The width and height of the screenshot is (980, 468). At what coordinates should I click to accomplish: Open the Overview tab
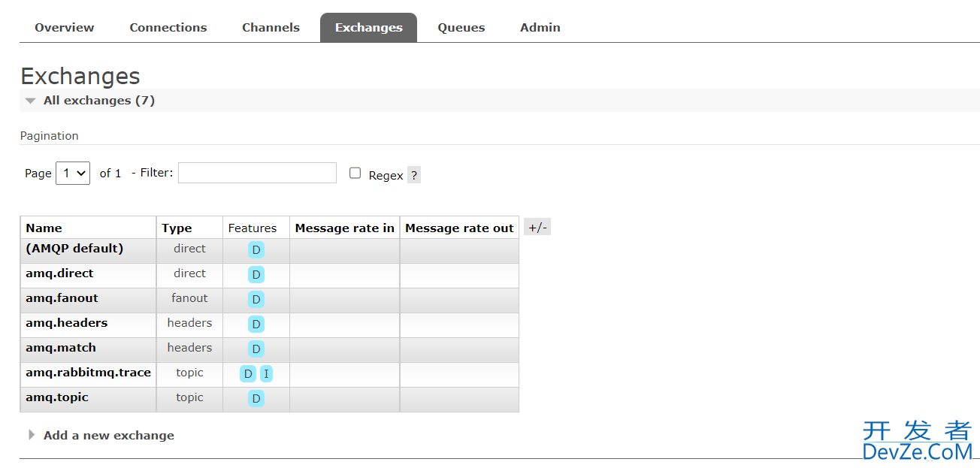pyautogui.click(x=65, y=28)
